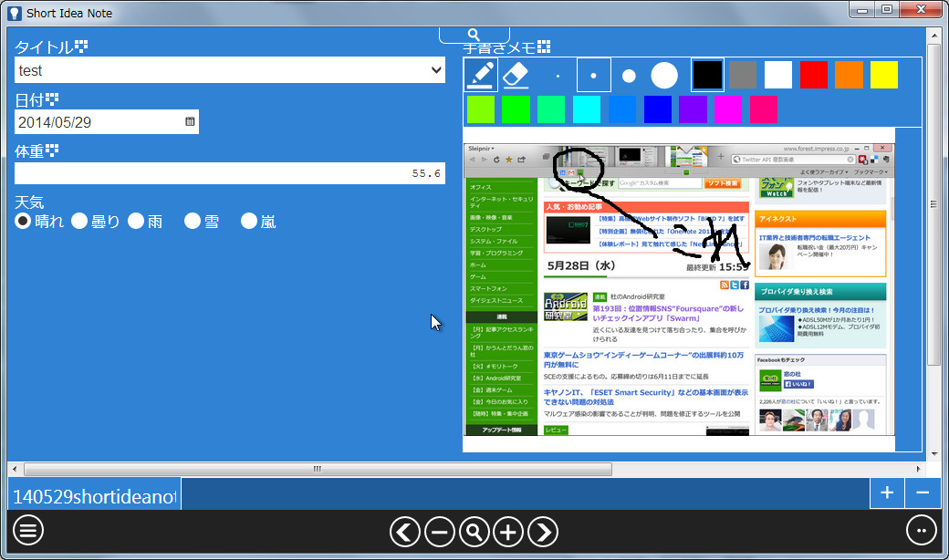This screenshot has width=949, height=560.
Task: Choose the small boxed pen size
Action: click(x=594, y=76)
